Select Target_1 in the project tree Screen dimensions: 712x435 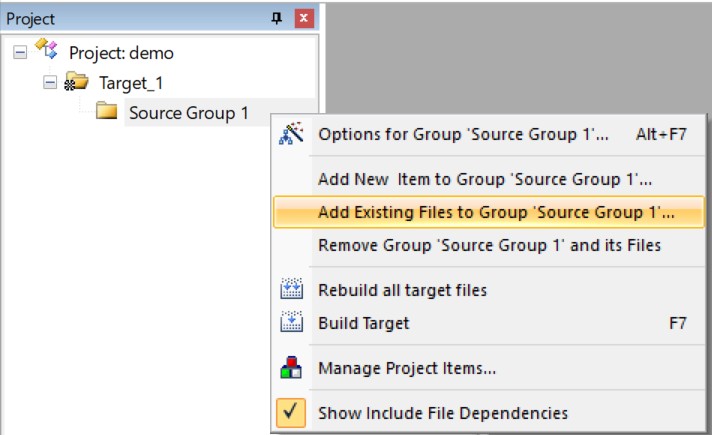click(x=131, y=83)
